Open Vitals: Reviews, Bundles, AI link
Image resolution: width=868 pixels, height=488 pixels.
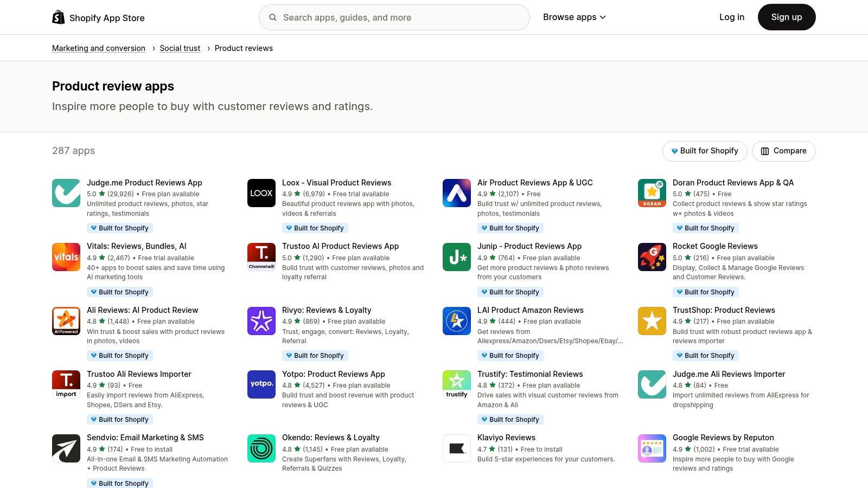point(136,246)
